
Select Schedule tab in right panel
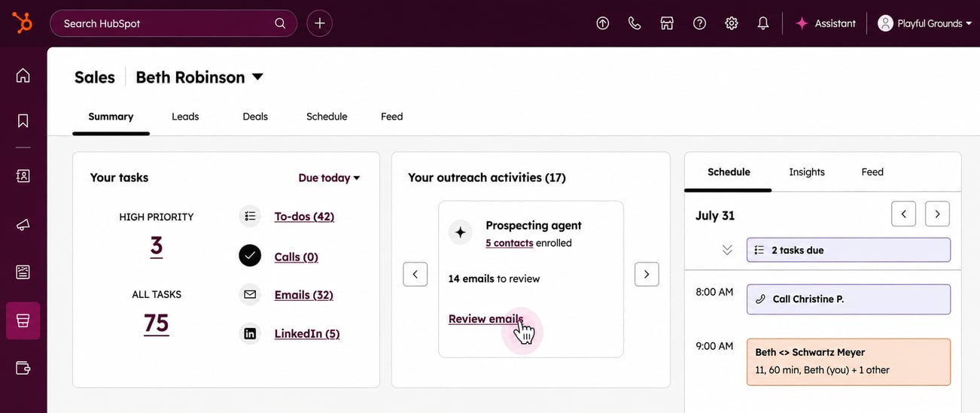click(729, 172)
